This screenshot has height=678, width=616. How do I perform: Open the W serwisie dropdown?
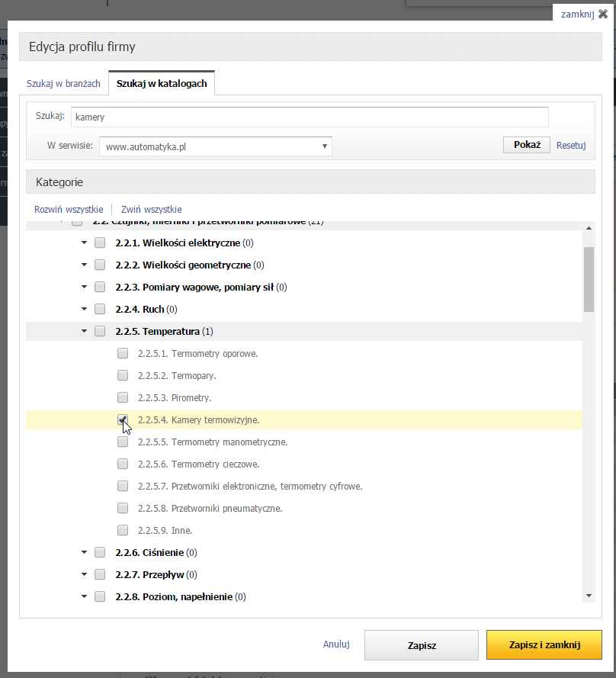click(x=216, y=146)
